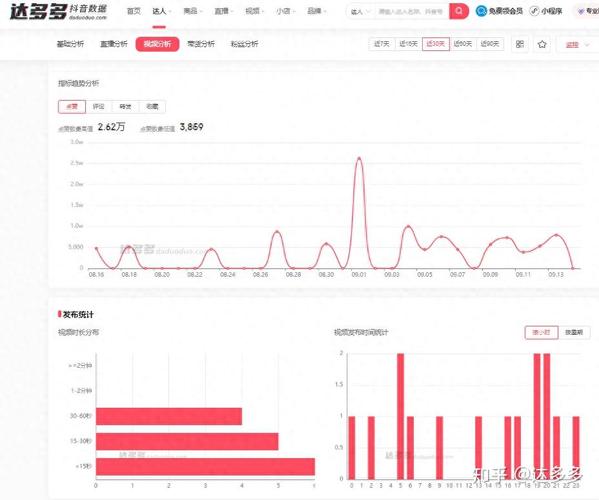Click the hour 9 bar in publish chart
Screen dimensions: 599x500
[x=439, y=448]
